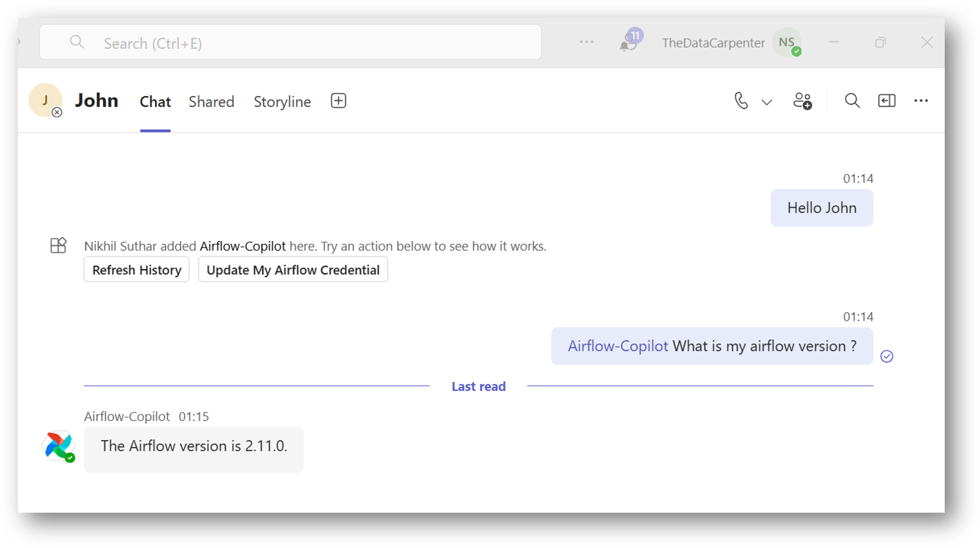
Task: Expand the call options dropdown arrow
Action: [x=766, y=102]
